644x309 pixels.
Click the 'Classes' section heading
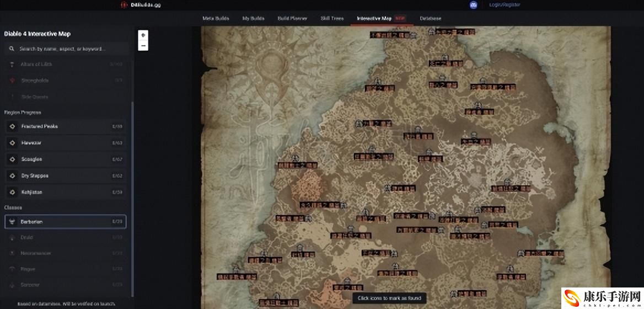coord(13,208)
